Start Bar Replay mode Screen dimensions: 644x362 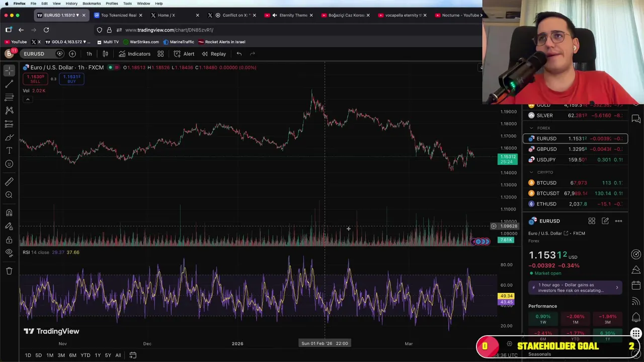pos(214,54)
